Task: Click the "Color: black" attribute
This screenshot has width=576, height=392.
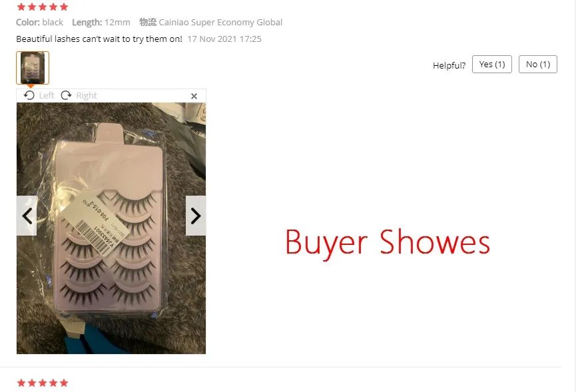Action: pyautogui.click(x=40, y=23)
